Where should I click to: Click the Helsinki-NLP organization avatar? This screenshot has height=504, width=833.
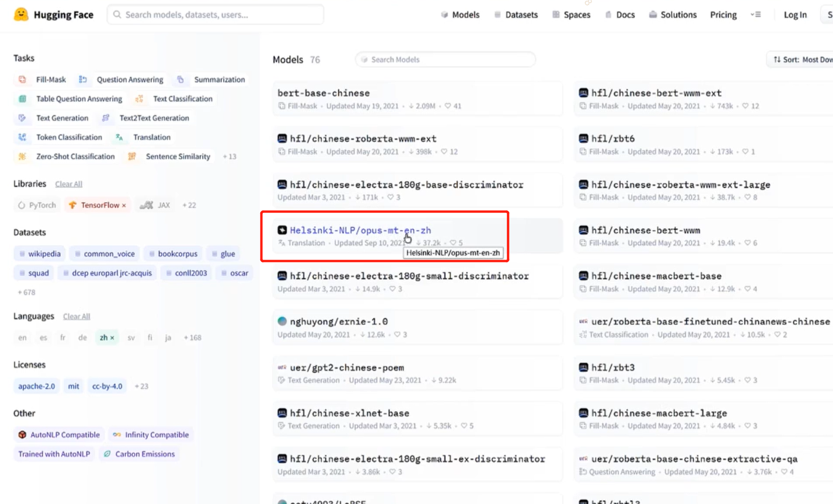(x=282, y=230)
